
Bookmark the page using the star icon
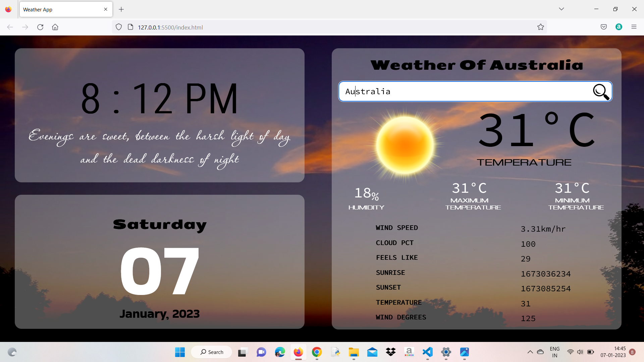pos(540,27)
